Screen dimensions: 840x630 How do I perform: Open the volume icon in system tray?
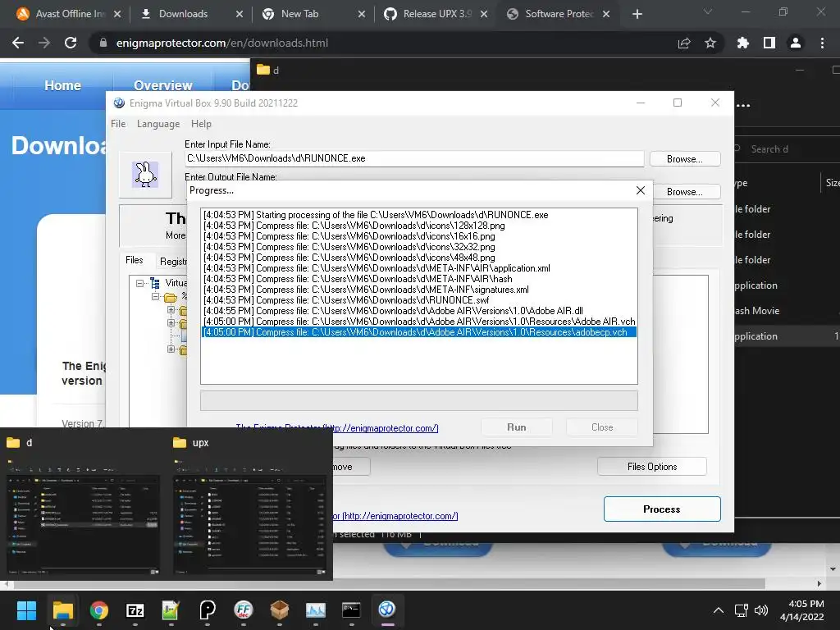click(x=760, y=610)
